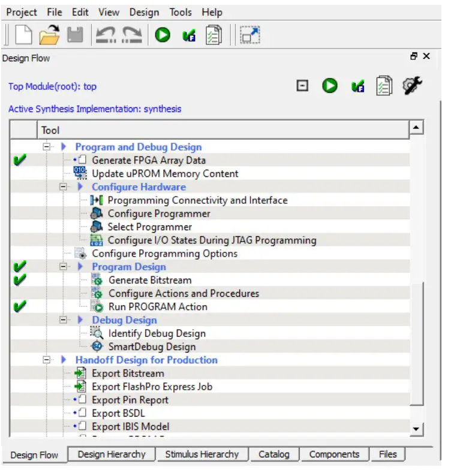Image resolution: width=454 pixels, height=476 pixels.
Task: Click the Configure Programming Options icon
Action: pos(81,254)
